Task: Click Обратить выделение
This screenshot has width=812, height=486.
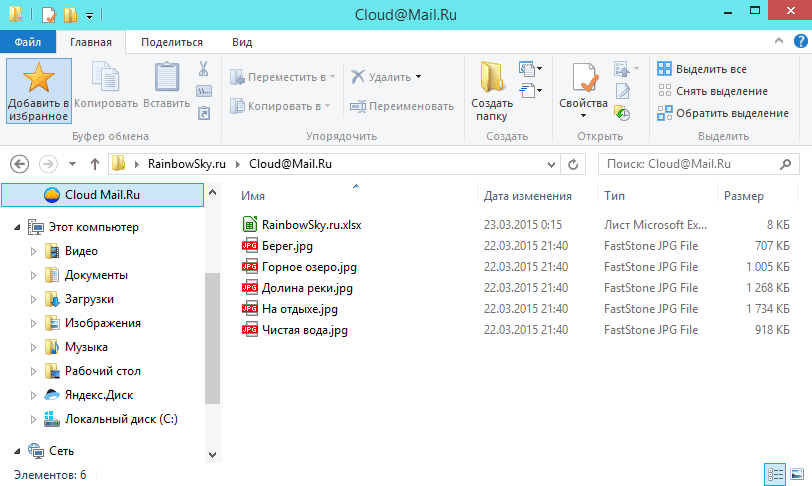Action: [x=723, y=113]
